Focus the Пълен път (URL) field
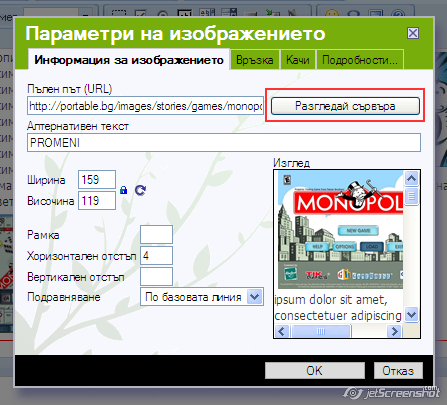This screenshot has width=447, height=405. click(145, 106)
